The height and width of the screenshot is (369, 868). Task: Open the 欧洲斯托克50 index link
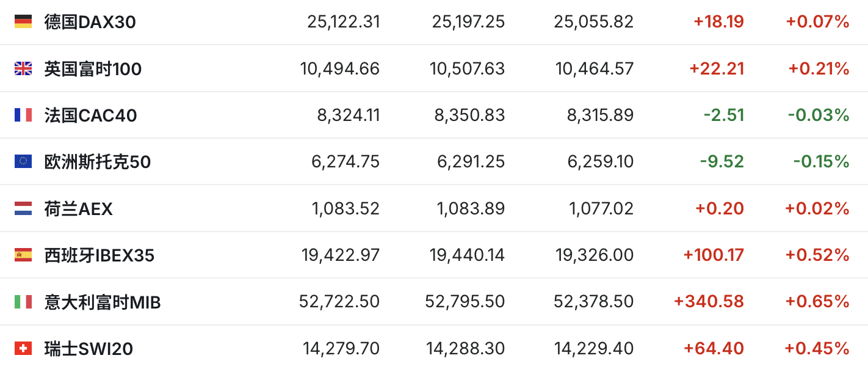[97, 162]
